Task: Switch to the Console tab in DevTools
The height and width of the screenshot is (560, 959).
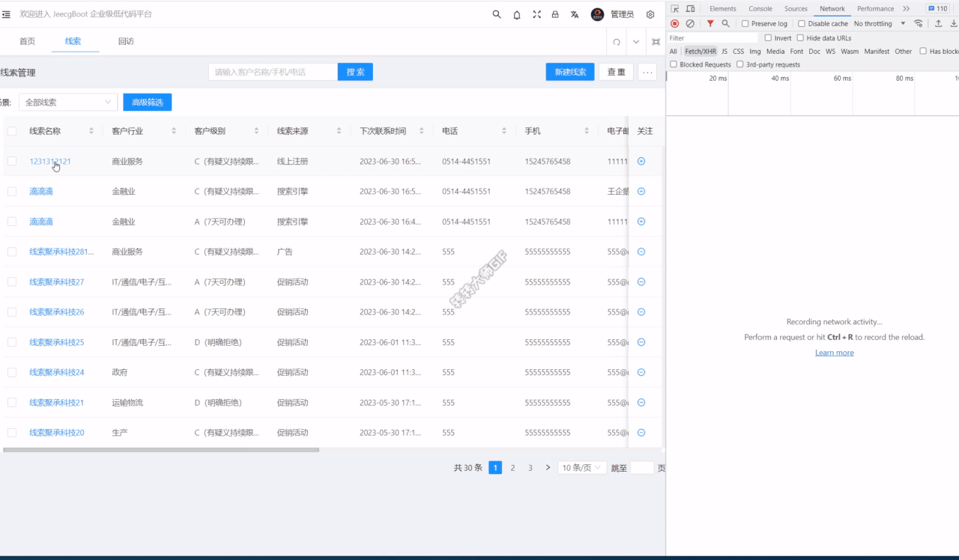Action: 760,8
